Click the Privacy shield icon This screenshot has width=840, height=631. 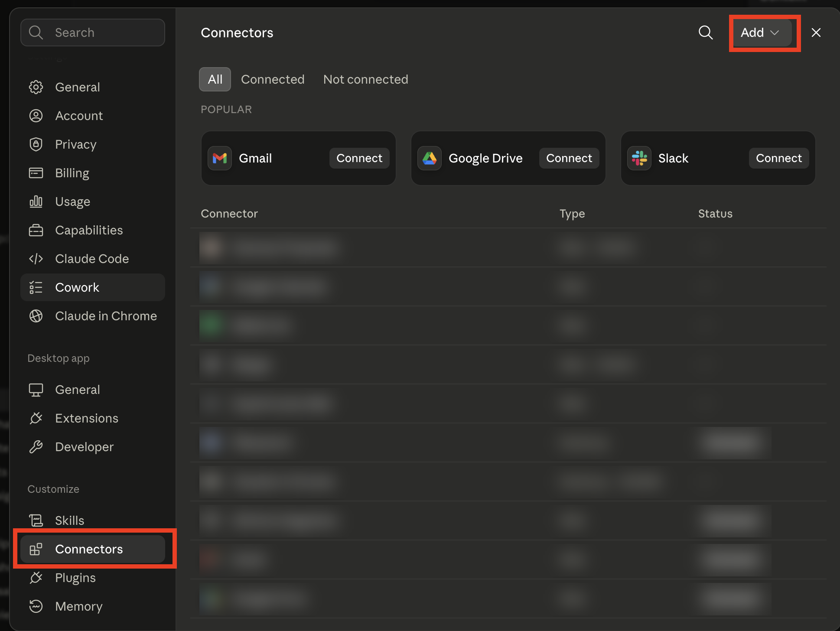[x=36, y=144]
